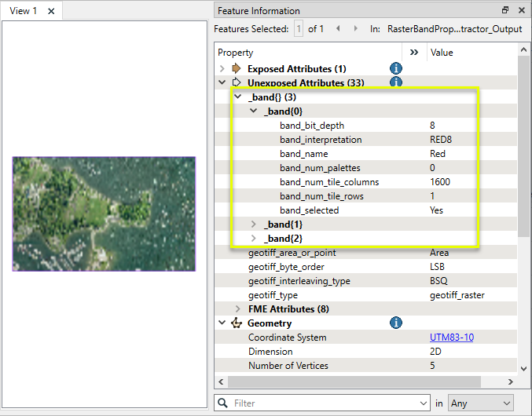Expand FME Attributes (8) section

(x=237, y=309)
